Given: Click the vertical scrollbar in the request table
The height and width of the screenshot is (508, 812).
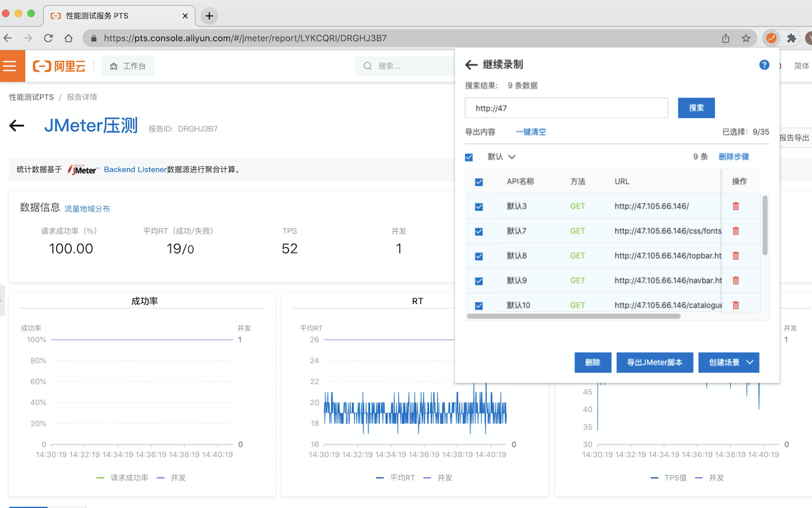Looking at the screenshot, I should 765,225.
